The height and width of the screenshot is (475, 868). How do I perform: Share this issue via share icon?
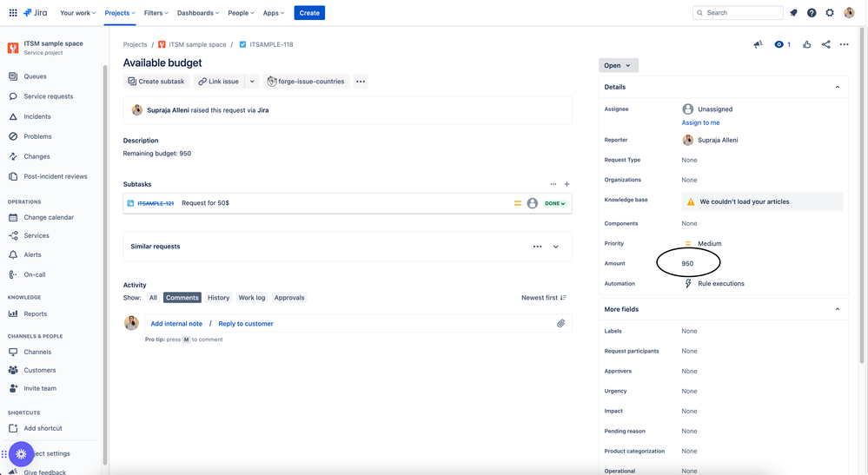[x=826, y=44]
